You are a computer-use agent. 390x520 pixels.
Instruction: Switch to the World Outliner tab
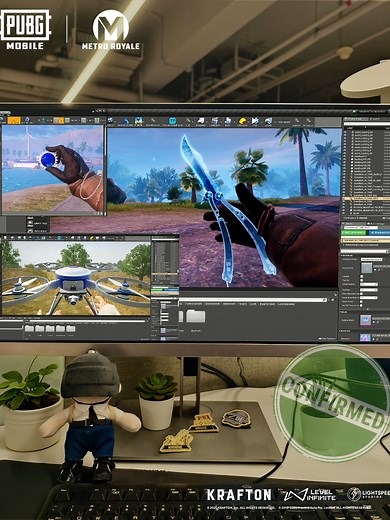[x=355, y=119]
